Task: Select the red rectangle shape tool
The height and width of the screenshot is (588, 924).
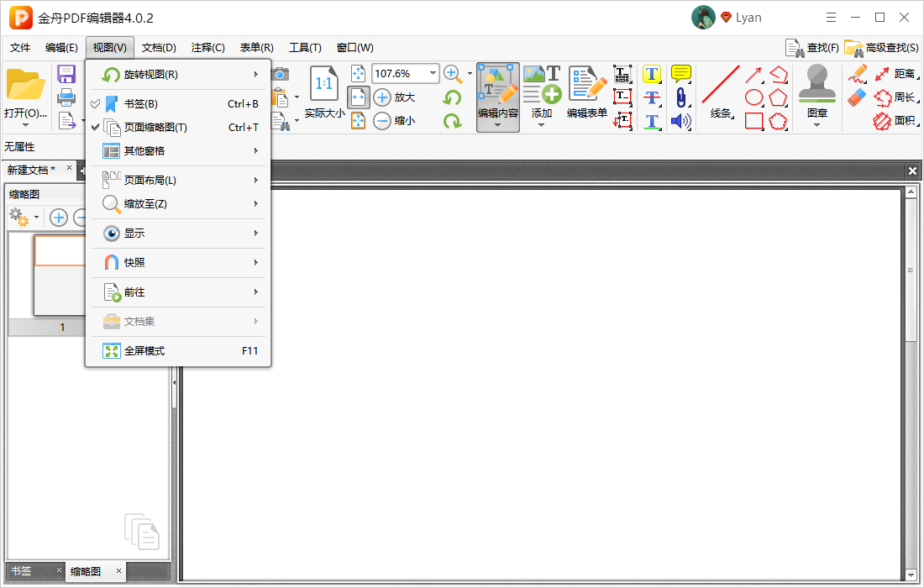Action: point(753,121)
